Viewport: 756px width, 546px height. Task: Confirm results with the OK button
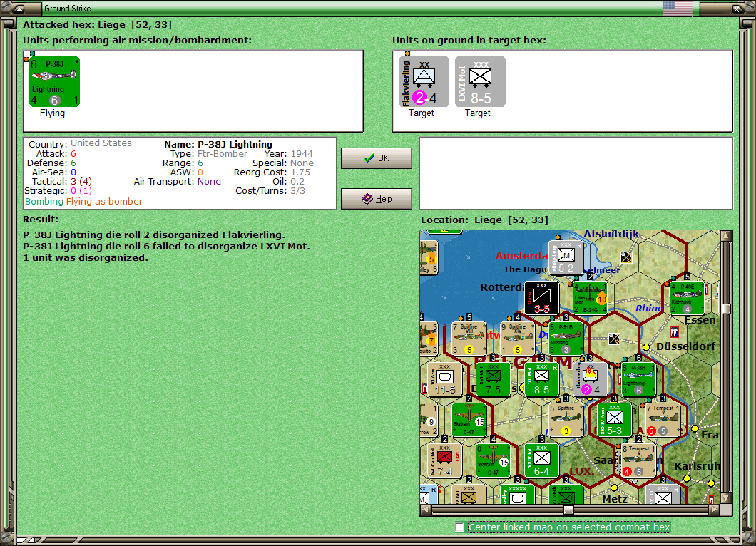pyautogui.click(x=377, y=158)
